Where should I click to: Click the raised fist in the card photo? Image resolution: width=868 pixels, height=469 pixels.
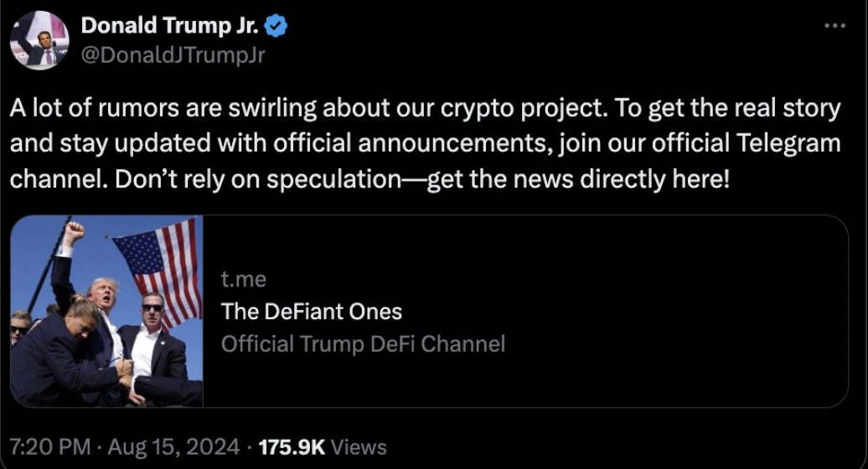(x=74, y=233)
